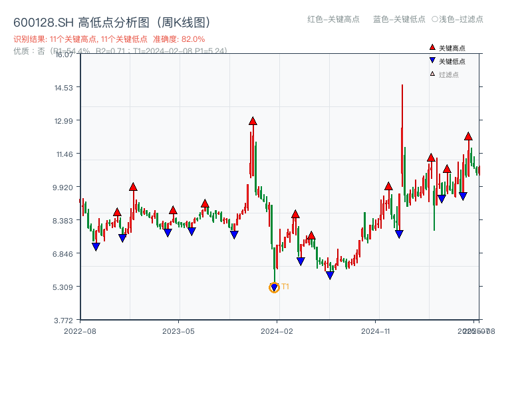This screenshot has width=532, height=399.
Task: Click the blue key-low marker at the 2024-06 bottom
Action: coord(331,274)
